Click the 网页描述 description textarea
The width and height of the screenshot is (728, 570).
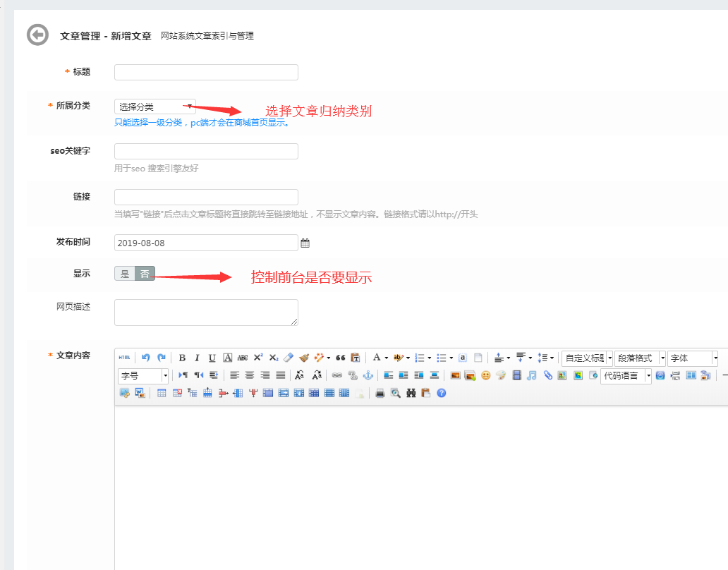(206, 312)
